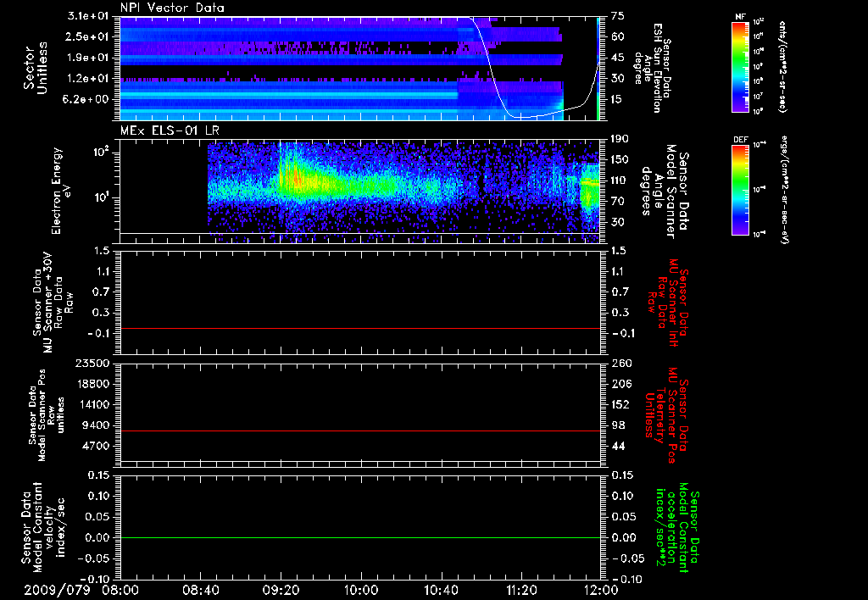Click the NF colorbar units label
Image resolution: width=868 pixels, height=600 pixels.
tap(782, 67)
